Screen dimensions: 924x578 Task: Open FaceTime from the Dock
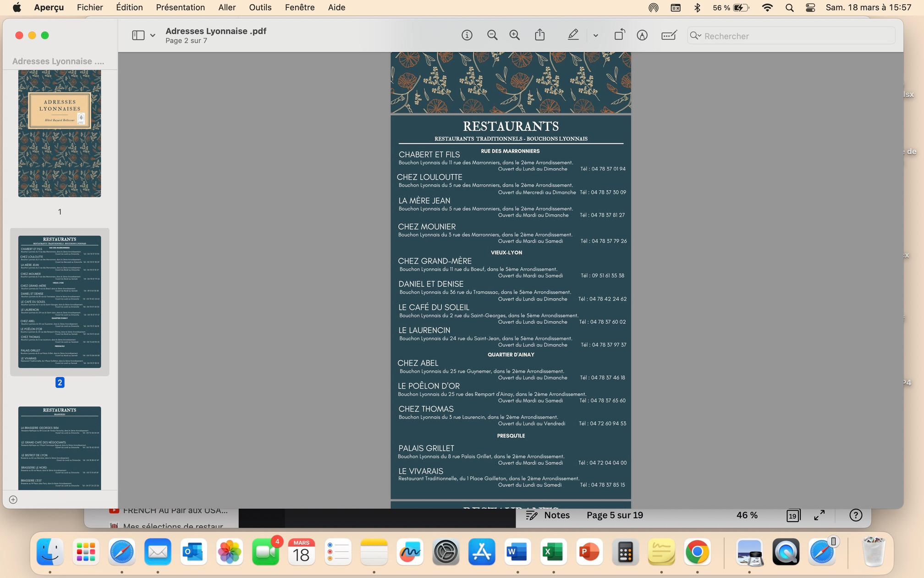pyautogui.click(x=265, y=551)
